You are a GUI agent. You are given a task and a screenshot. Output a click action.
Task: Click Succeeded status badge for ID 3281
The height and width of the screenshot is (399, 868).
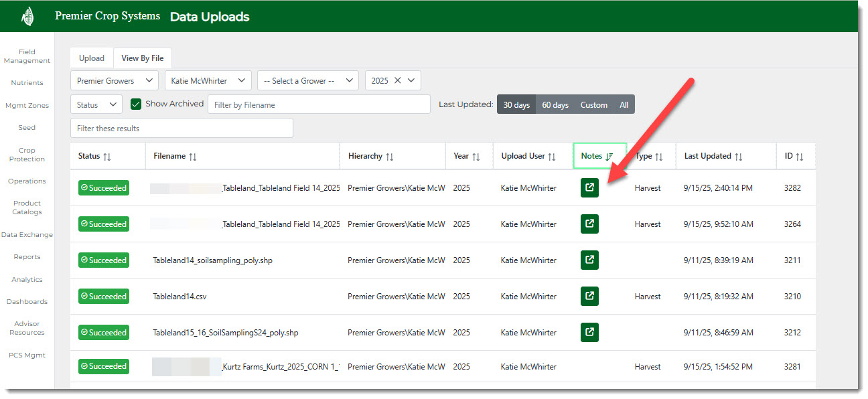coord(104,366)
